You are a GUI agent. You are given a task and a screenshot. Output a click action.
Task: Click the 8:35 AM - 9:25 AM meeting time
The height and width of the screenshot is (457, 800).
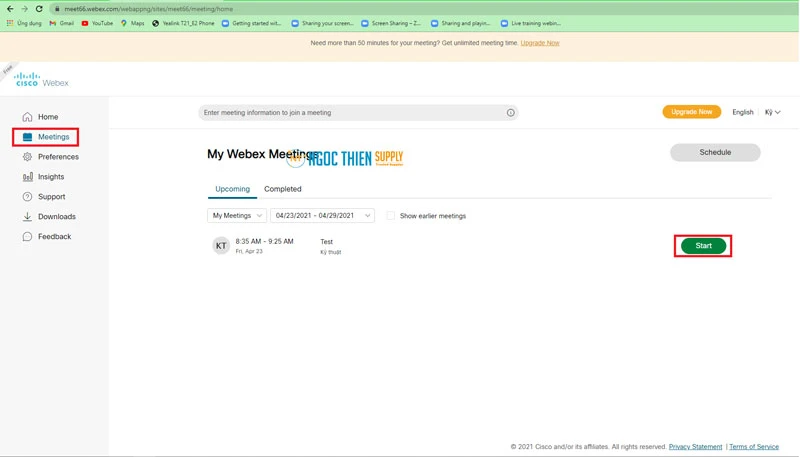264,241
